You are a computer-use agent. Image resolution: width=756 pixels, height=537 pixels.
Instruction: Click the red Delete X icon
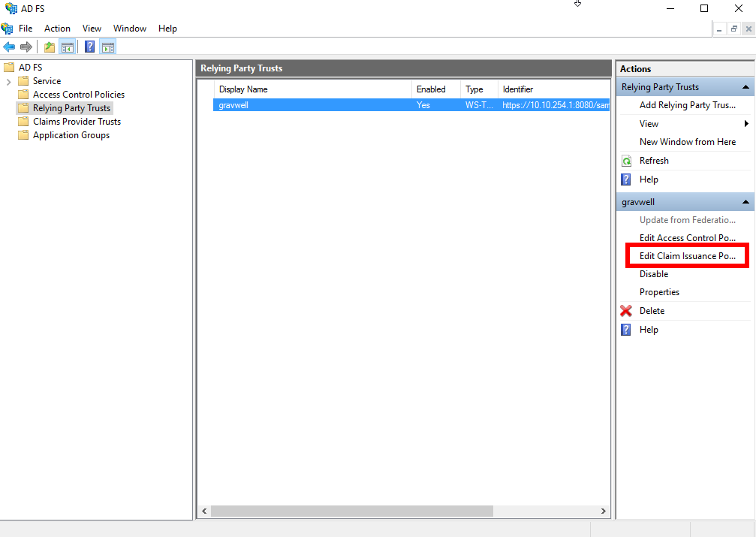(x=626, y=311)
